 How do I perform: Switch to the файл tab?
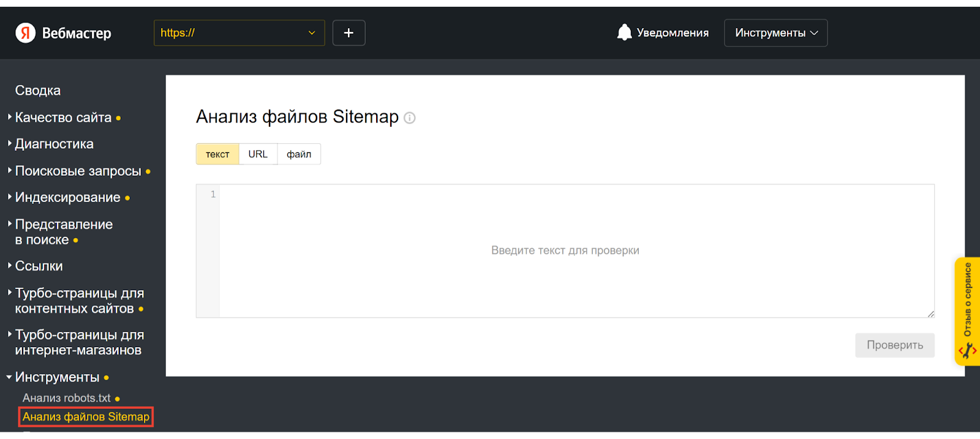[299, 154]
